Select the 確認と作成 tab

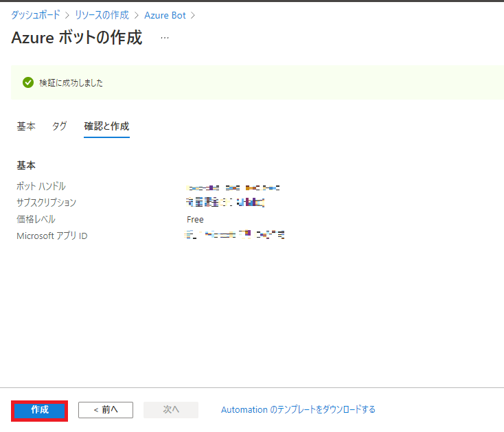[106, 126]
